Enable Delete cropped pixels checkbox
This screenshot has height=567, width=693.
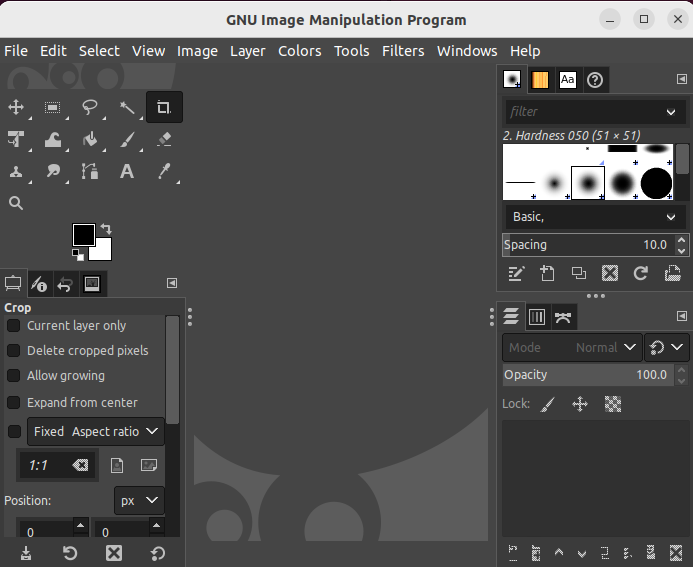coord(14,350)
